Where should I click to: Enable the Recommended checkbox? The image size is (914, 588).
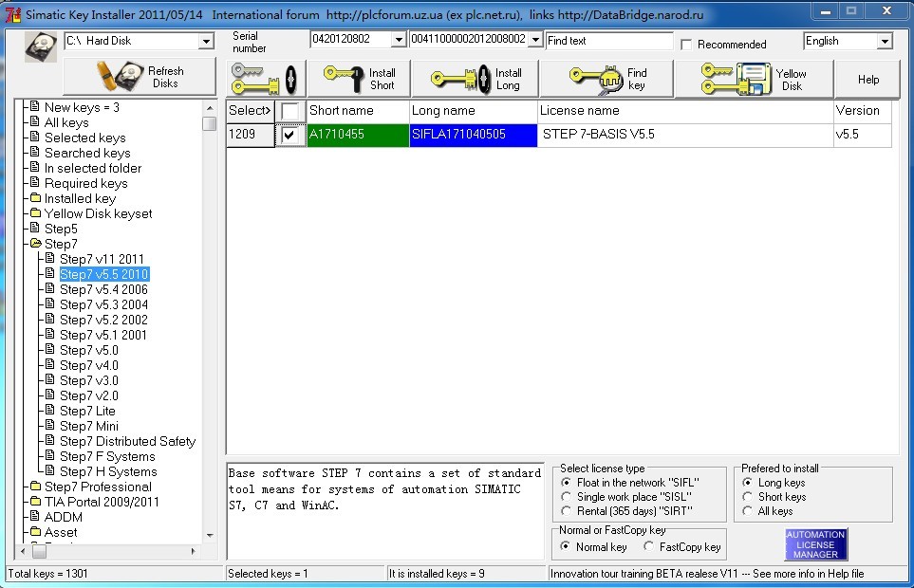click(686, 45)
